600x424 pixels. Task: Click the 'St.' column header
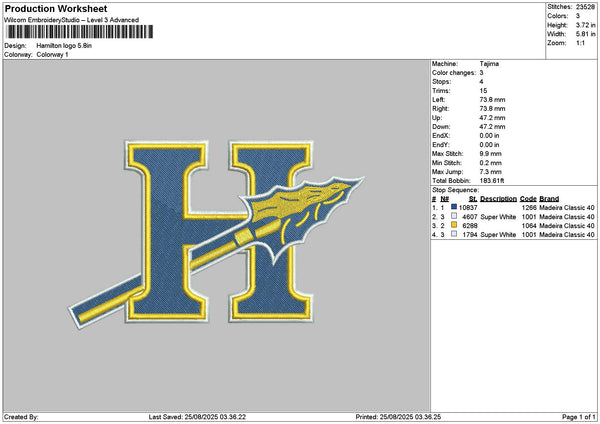(x=473, y=199)
